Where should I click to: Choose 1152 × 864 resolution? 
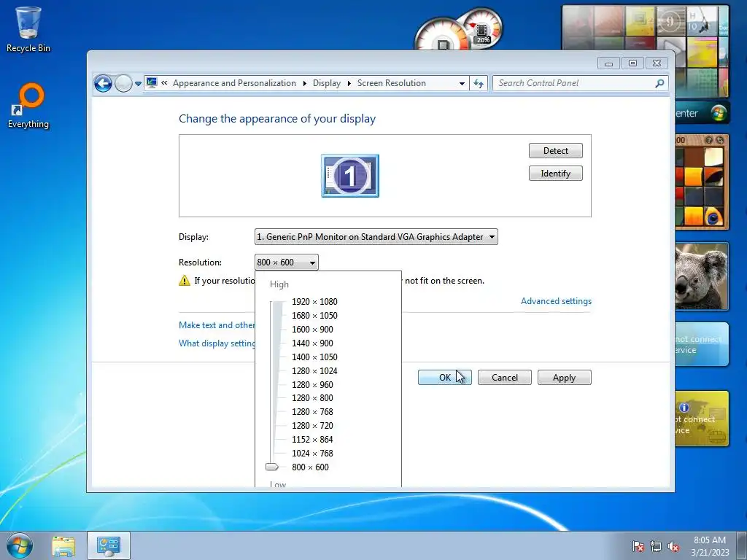coord(312,439)
